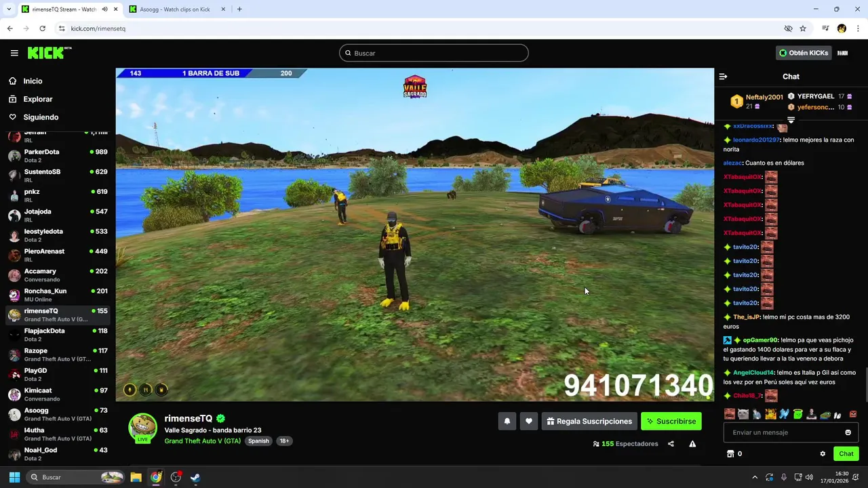This screenshot has height=488, width=868.
Task: Open the Chrome tab search dropdown
Action: [x=9, y=9]
